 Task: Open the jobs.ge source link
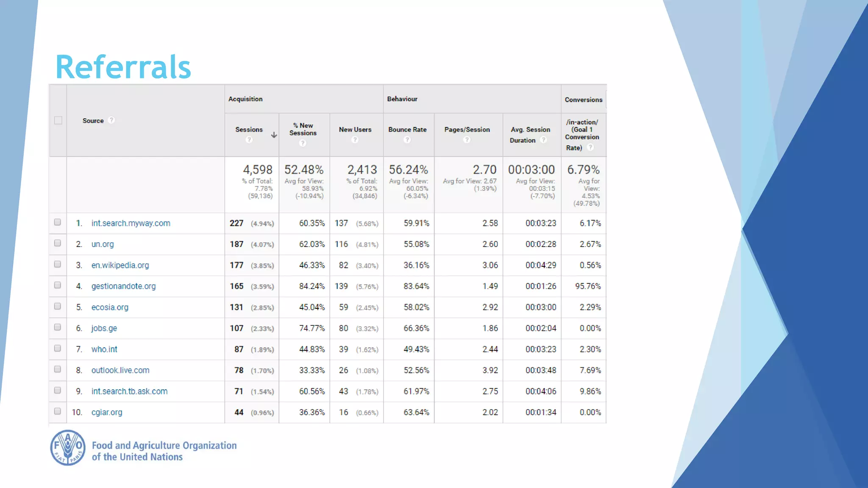pos(104,328)
